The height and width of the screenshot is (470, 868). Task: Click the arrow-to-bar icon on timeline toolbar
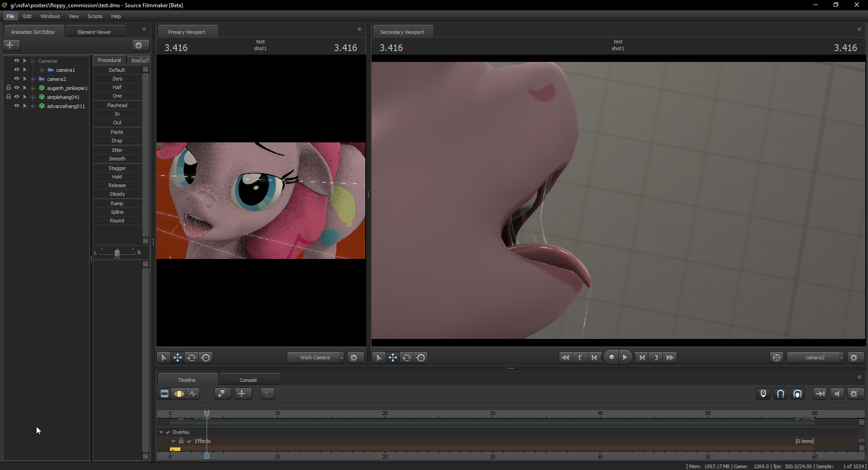tap(820, 394)
